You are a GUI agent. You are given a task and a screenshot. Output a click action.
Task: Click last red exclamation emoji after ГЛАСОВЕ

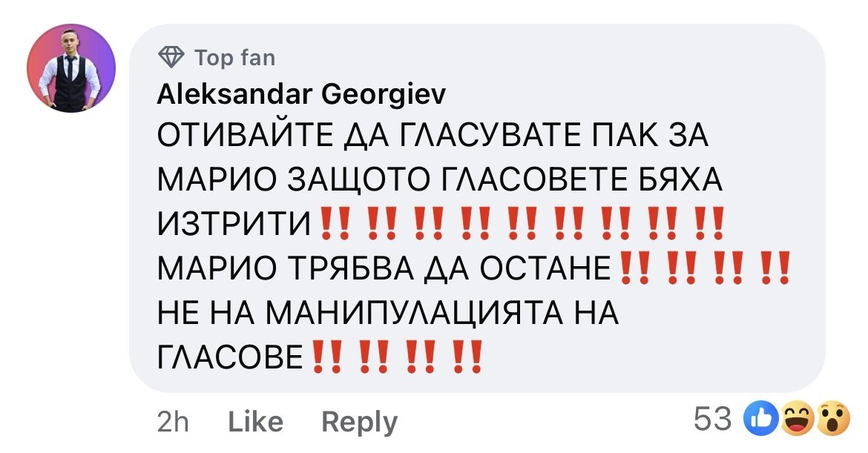point(467,360)
